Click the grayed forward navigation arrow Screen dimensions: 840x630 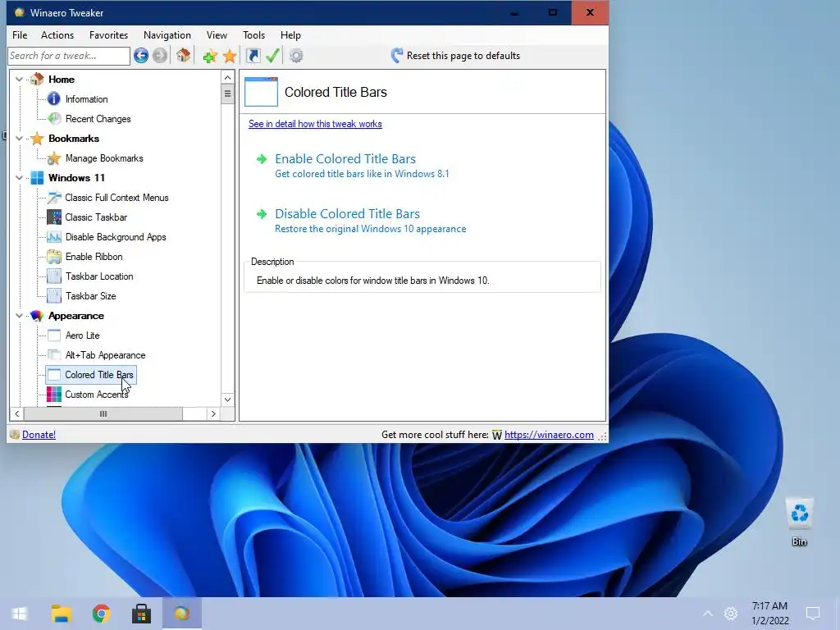click(160, 56)
